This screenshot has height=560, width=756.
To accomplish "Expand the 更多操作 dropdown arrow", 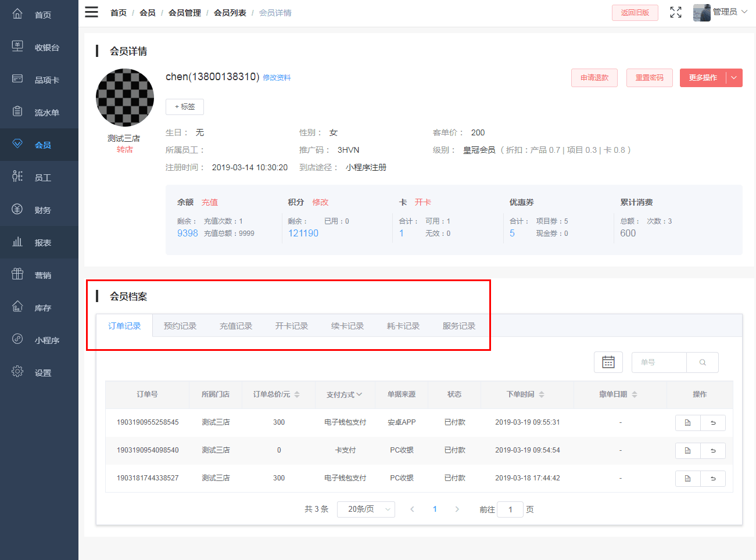I will tap(734, 78).
